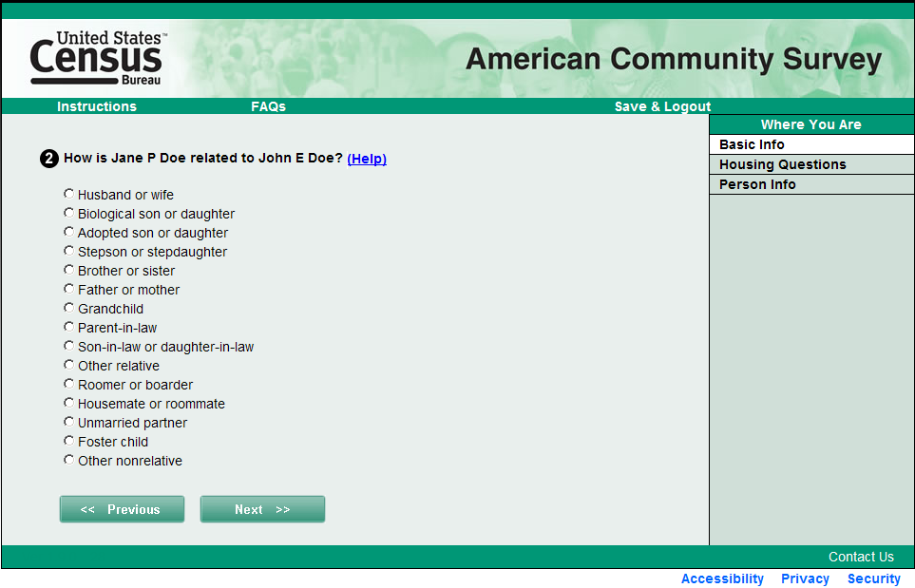
Task: Choose Biological son or daughter option
Action: [x=68, y=213]
